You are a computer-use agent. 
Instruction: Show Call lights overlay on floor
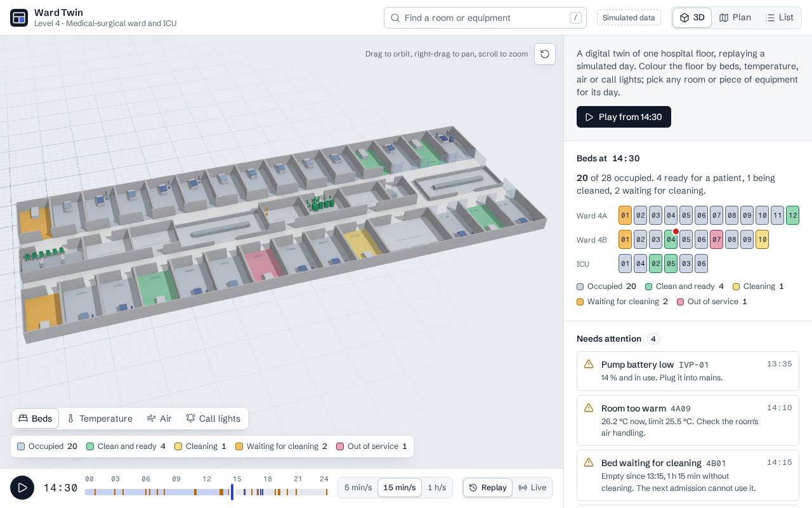(213, 418)
